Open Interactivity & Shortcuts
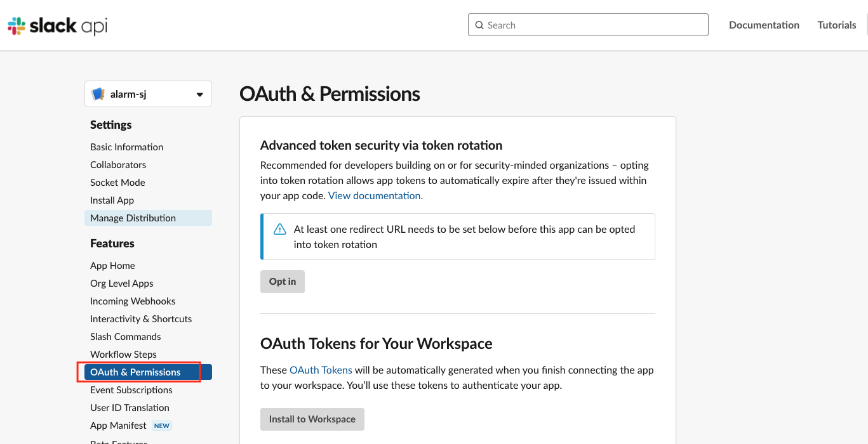This screenshot has width=868, height=444. click(141, 318)
